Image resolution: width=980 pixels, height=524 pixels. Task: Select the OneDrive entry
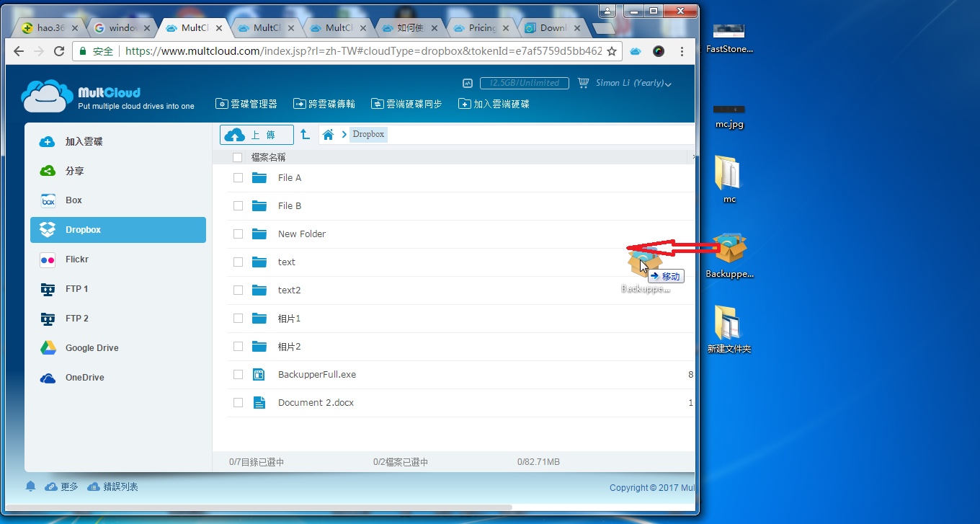click(x=118, y=378)
